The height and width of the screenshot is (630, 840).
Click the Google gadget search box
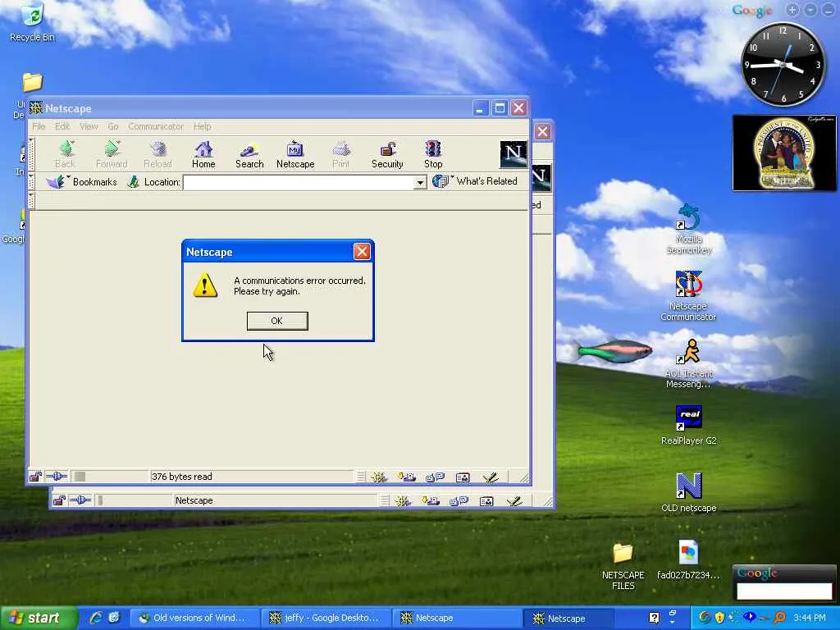tap(783, 591)
